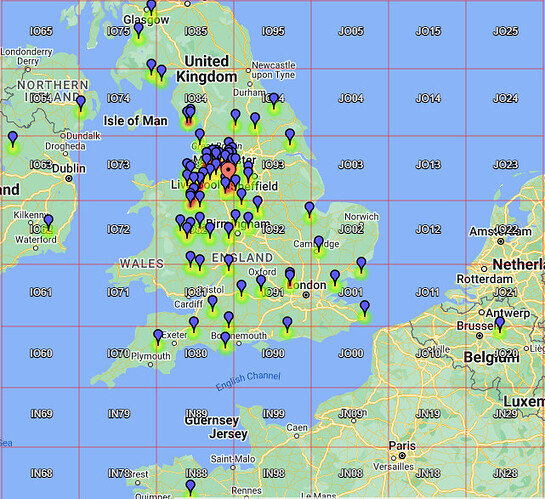Click the pin on the Kent coast near Dover
This screenshot has width=545, height=499.
(x=365, y=308)
